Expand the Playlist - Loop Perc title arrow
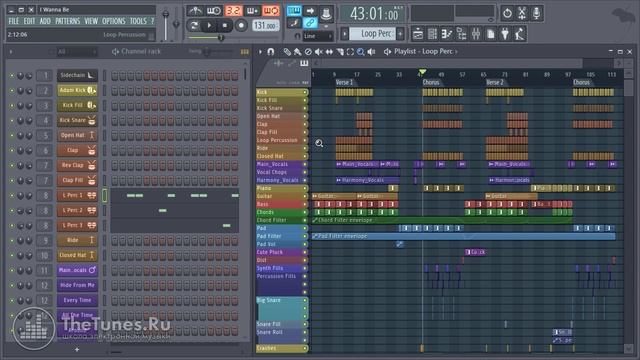 pyautogui.click(x=456, y=52)
